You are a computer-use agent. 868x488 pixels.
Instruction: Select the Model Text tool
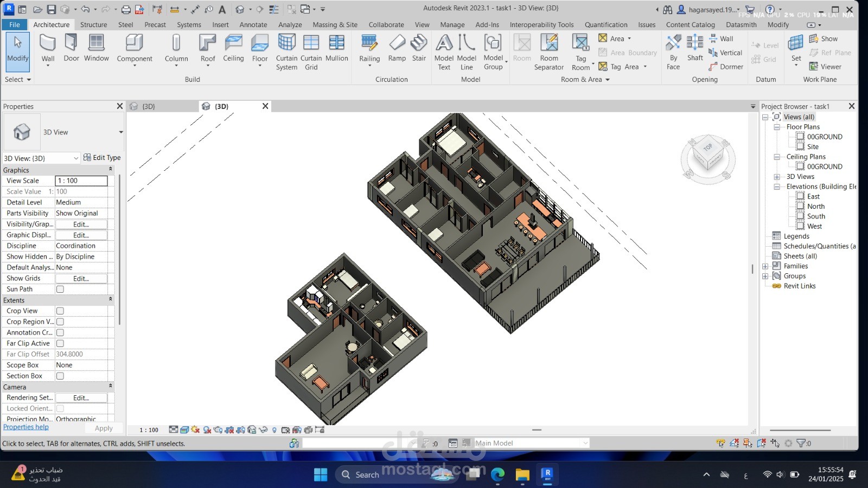(x=444, y=52)
